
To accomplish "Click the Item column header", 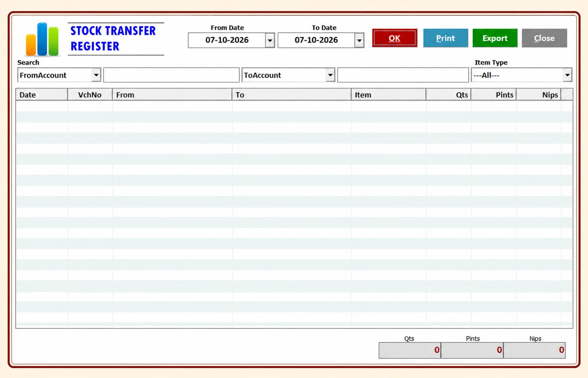I will 389,95.
